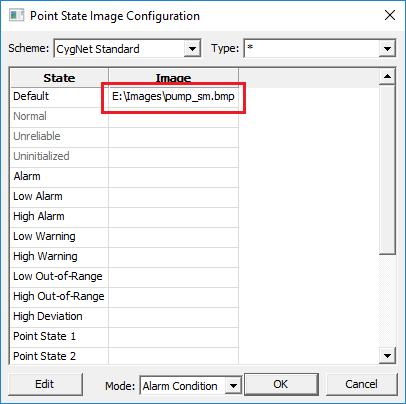This screenshot has width=406, height=404.
Task: Confirm with the OK button
Action: pos(281,384)
